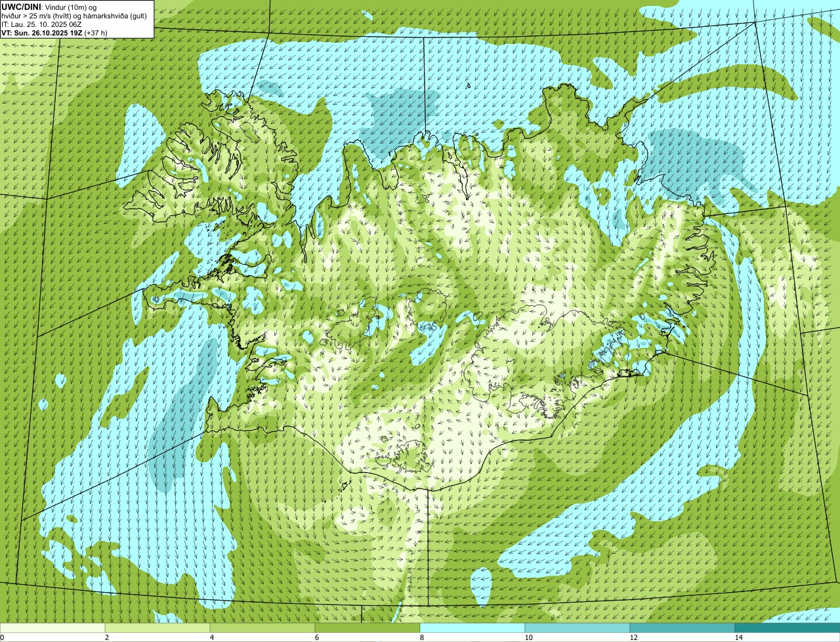The height and width of the screenshot is (642, 840).
Task: Click the light yellow-green 2–4 m/s legend swatch
Action: pyautogui.click(x=157, y=628)
